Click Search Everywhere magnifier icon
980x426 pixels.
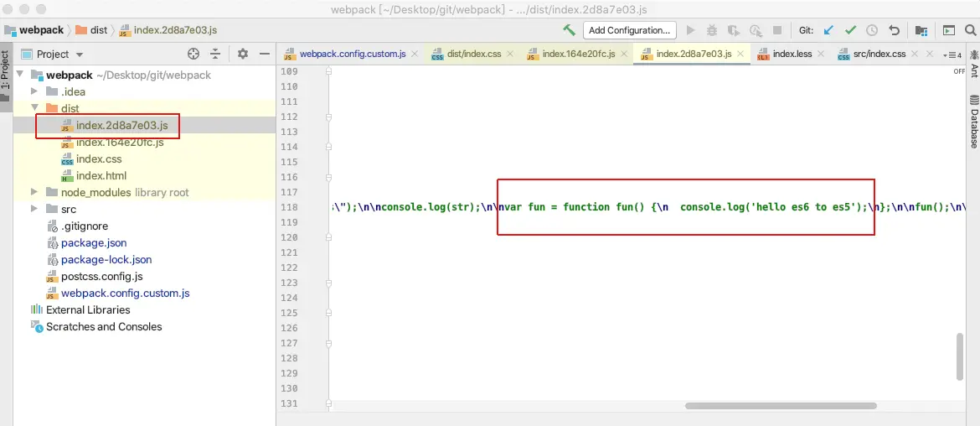click(x=970, y=30)
